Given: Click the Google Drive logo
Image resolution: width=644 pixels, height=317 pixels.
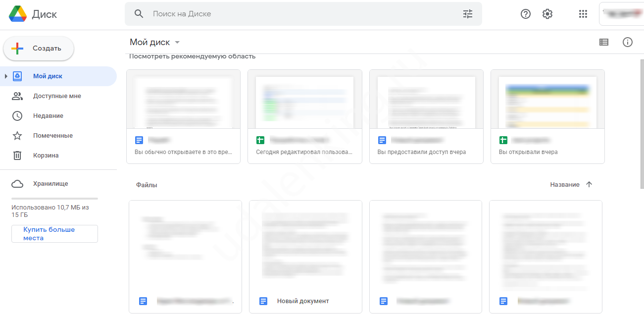Looking at the screenshot, I should tap(18, 14).
